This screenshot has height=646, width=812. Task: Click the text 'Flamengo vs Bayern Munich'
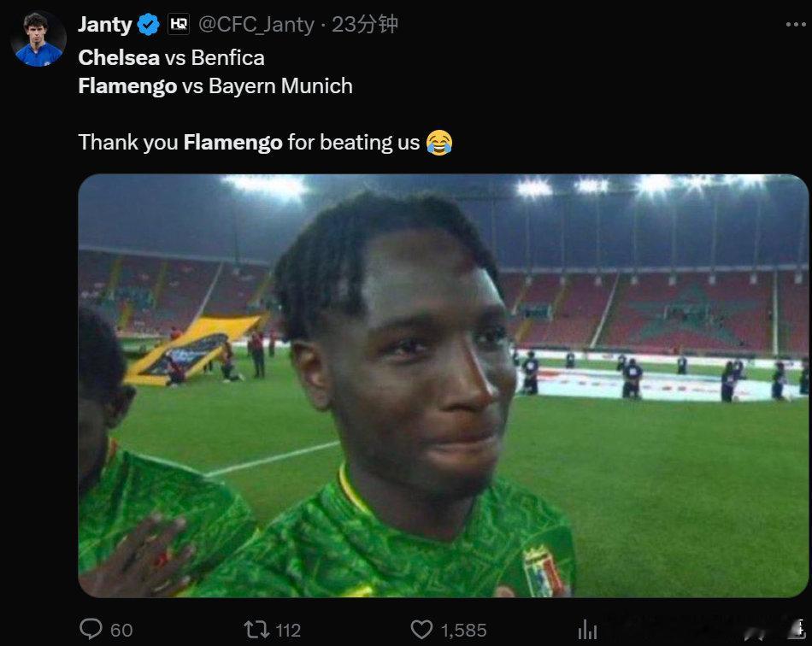coord(215,86)
